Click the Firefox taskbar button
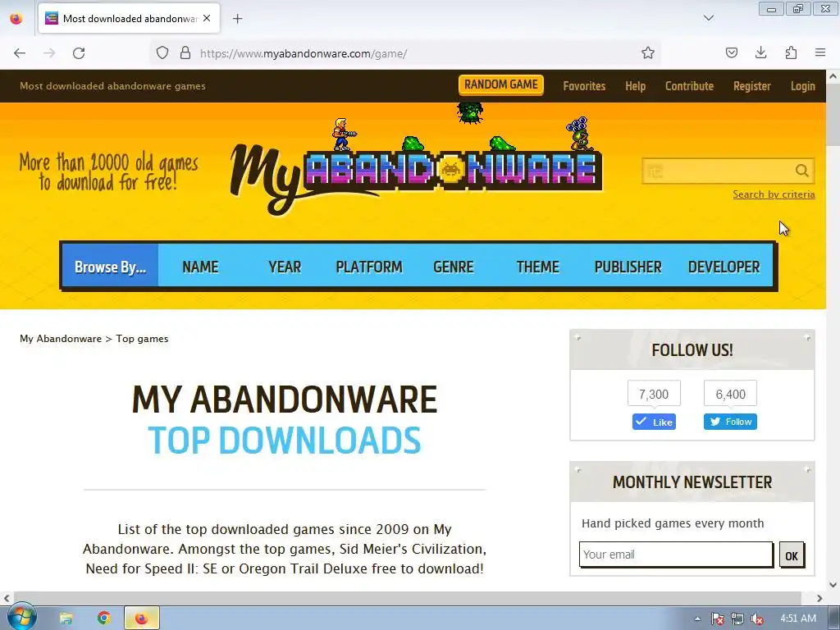840x630 pixels. tap(141, 619)
